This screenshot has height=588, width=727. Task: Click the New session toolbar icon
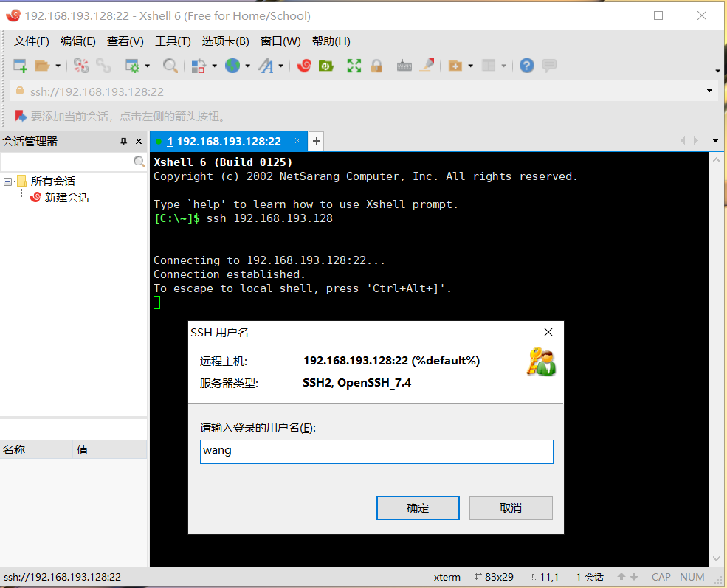pos(20,66)
